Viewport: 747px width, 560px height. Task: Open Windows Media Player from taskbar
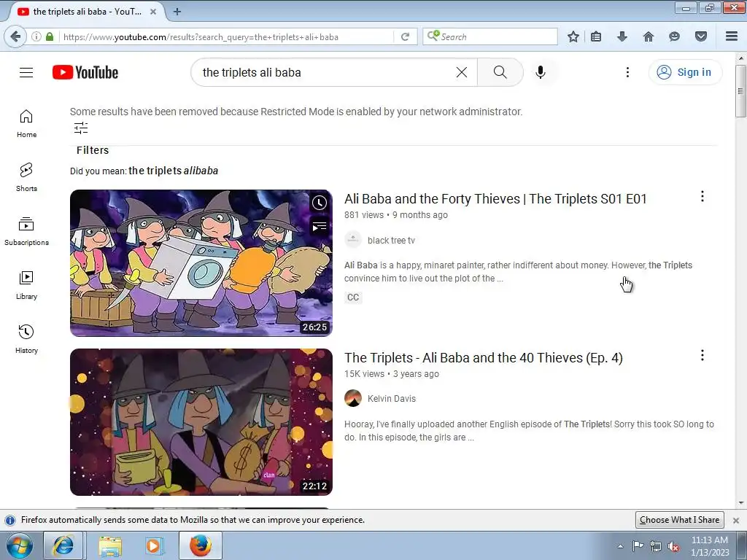[x=155, y=545]
